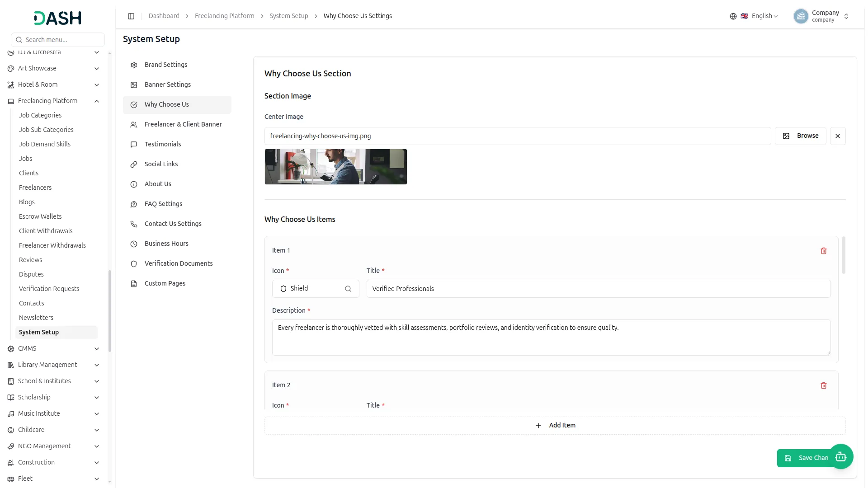Click Social Links chain icon

(x=134, y=164)
